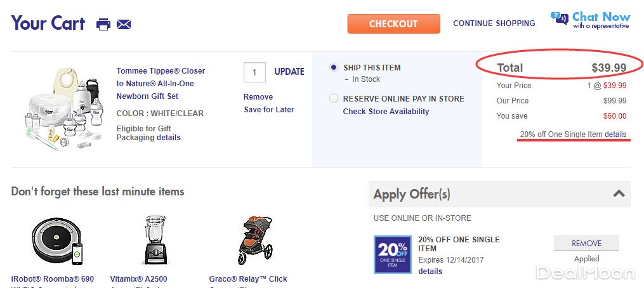The image size is (644, 288).
Task: Open the iRobot Roomba 690 product image
Action: tap(57, 241)
